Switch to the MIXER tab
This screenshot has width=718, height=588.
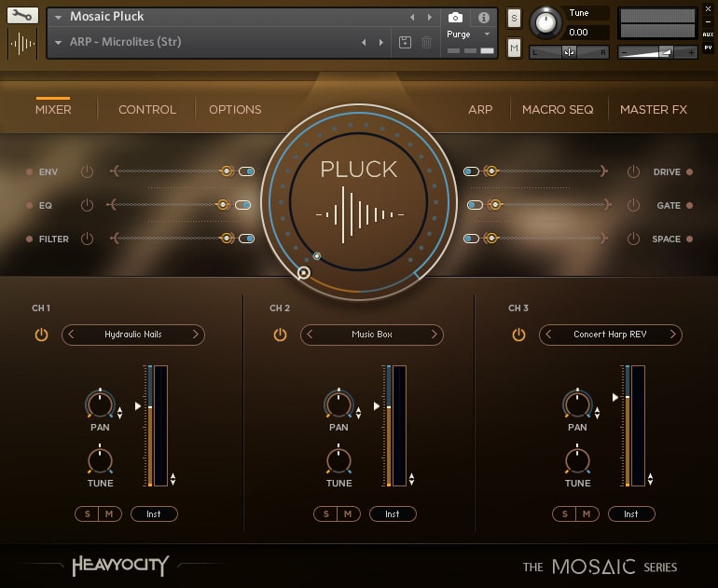53,110
